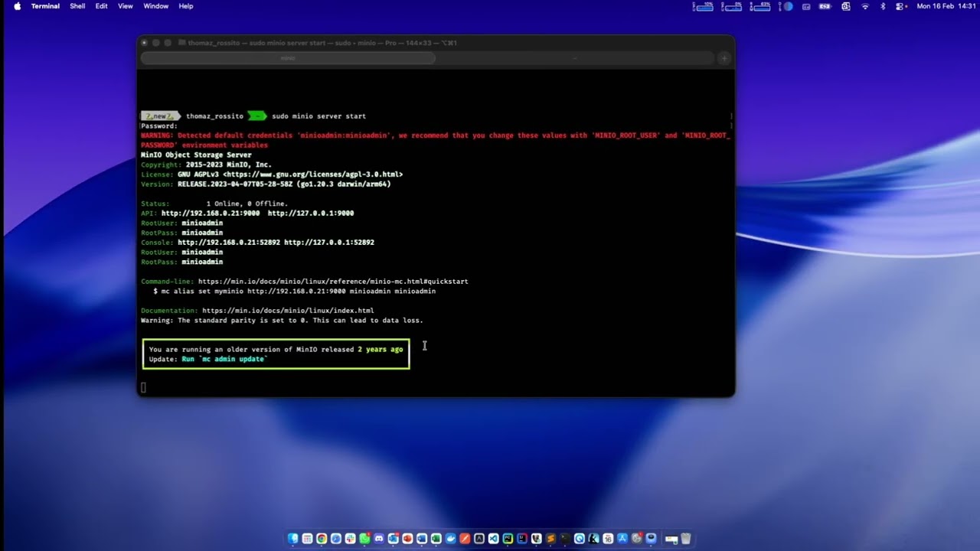
Task: Open the Apple menu
Action: (17, 6)
